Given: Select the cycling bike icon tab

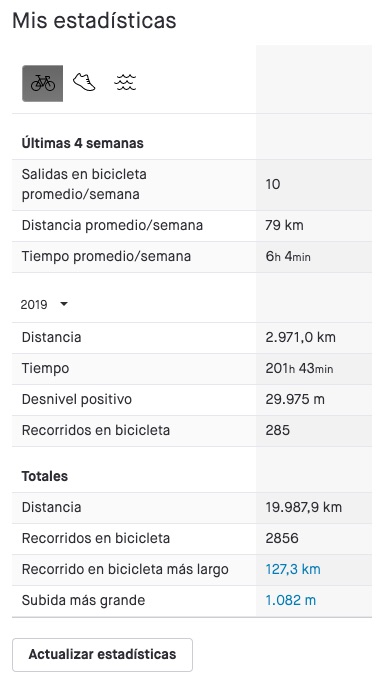Looking at the screenshot, I should tap(42, 83).
